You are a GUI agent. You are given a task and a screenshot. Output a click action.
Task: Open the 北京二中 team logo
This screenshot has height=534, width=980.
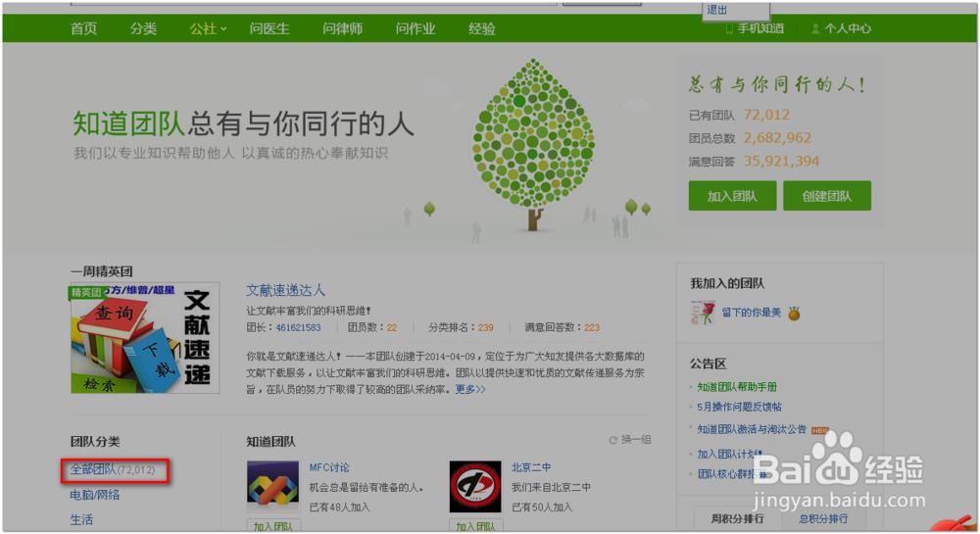(475, 487)
